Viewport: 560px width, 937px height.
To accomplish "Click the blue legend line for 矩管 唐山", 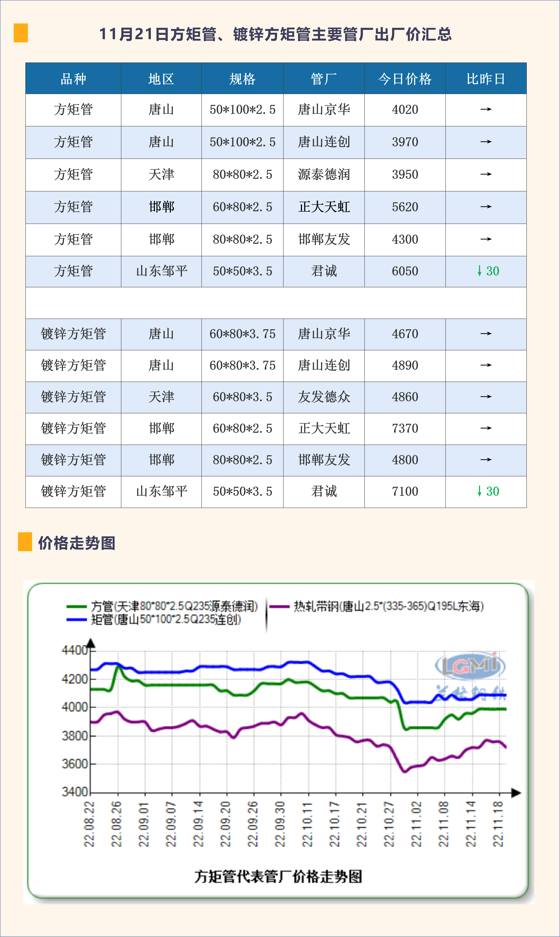I will tap(77, 620).
